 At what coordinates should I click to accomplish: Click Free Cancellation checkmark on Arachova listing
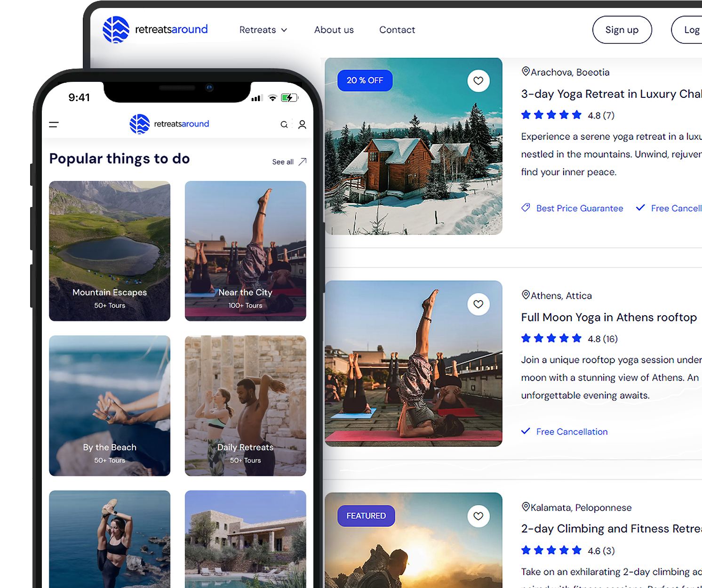click(x=640, y=207)
